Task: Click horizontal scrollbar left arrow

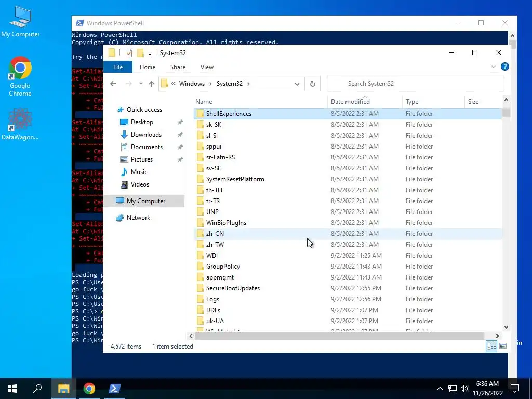Action: tap(191, 336)
